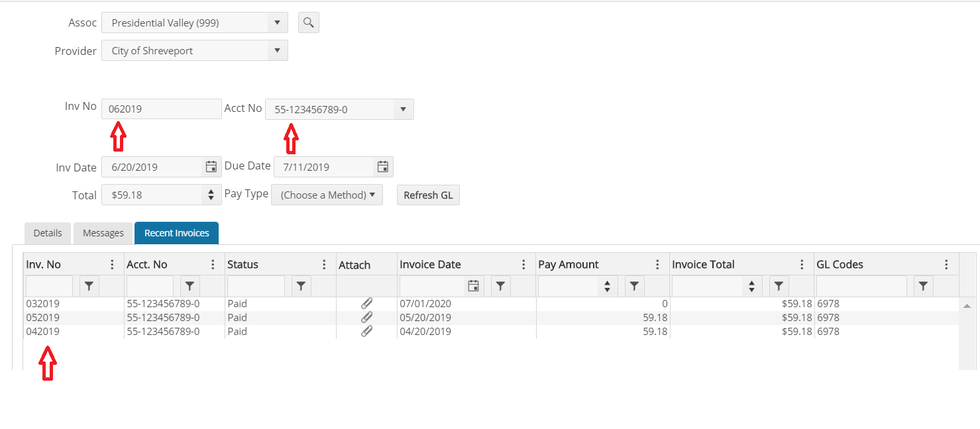
Task: Sort by the Acct. No column header
Action: click(x=147, y=264)
